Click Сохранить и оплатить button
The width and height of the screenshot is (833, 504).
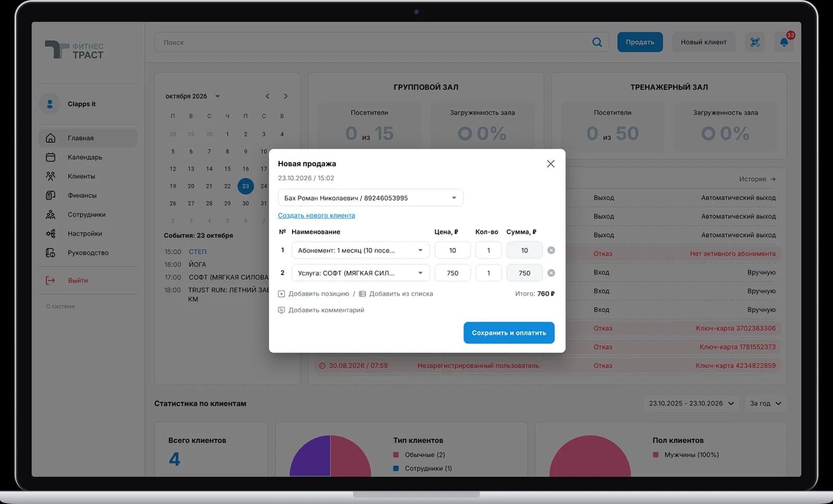(x=509, y=333)
